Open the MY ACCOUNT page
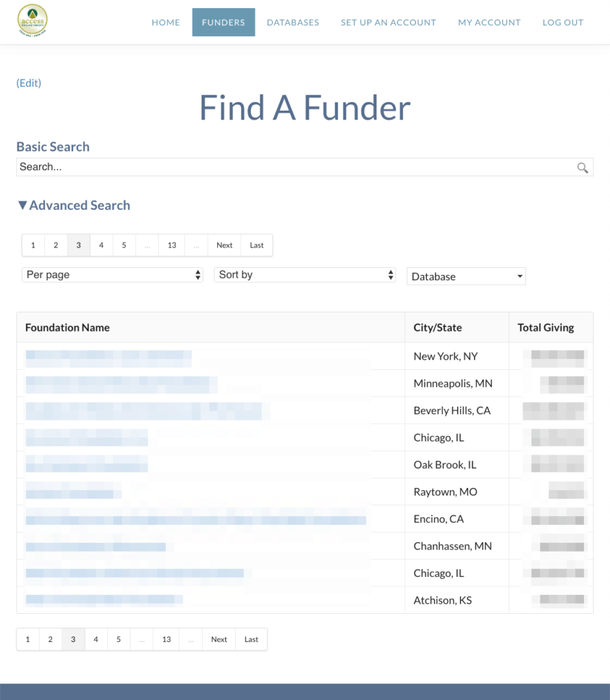 (x=489, y=22)
